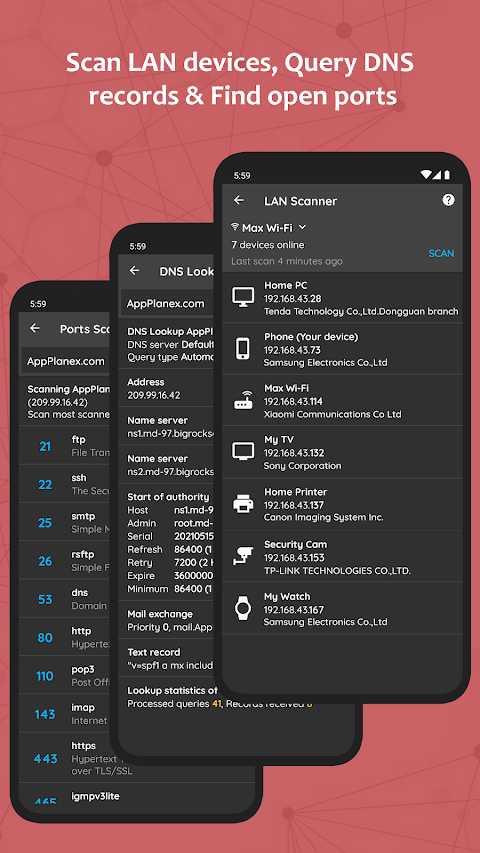Tap Wi-Fi symbol beside Max Wi-Fi
This screenshot has width=480, height=853.
pos(235,227)
